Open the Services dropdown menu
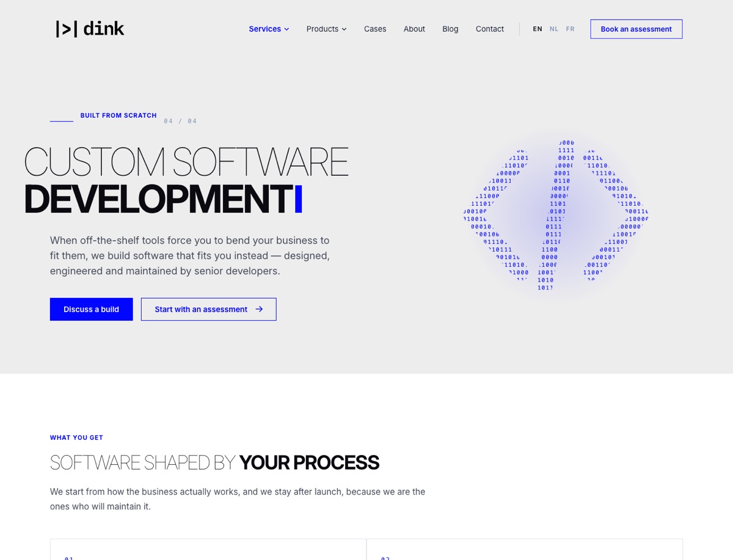This screenshot has height=560, width=733. pos(269,29)
